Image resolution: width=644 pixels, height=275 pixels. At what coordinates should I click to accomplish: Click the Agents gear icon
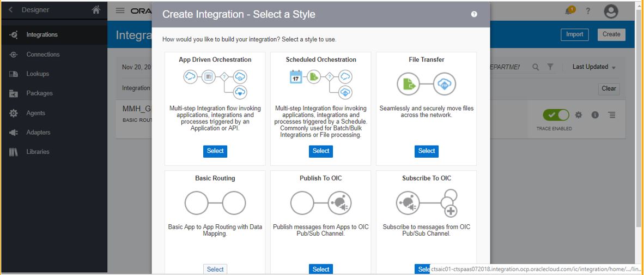(x=14, y=113)
